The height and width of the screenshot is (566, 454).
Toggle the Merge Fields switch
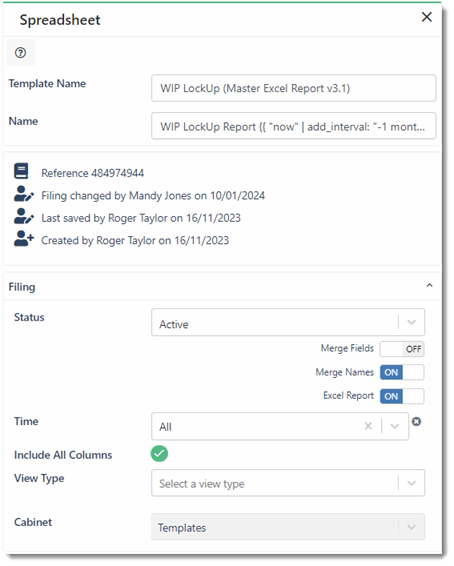coord(402,349)
